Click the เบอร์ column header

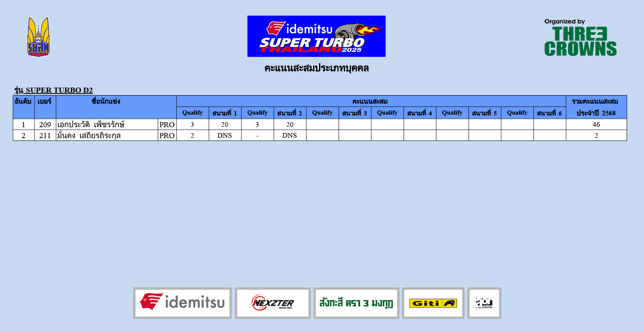45,107
